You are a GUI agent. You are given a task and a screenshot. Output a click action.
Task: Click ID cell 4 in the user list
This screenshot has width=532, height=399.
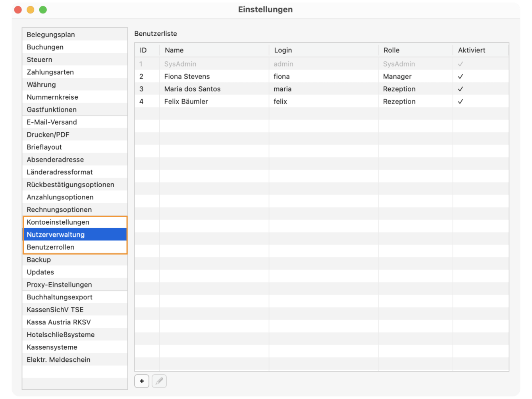[x=147, y=102]
